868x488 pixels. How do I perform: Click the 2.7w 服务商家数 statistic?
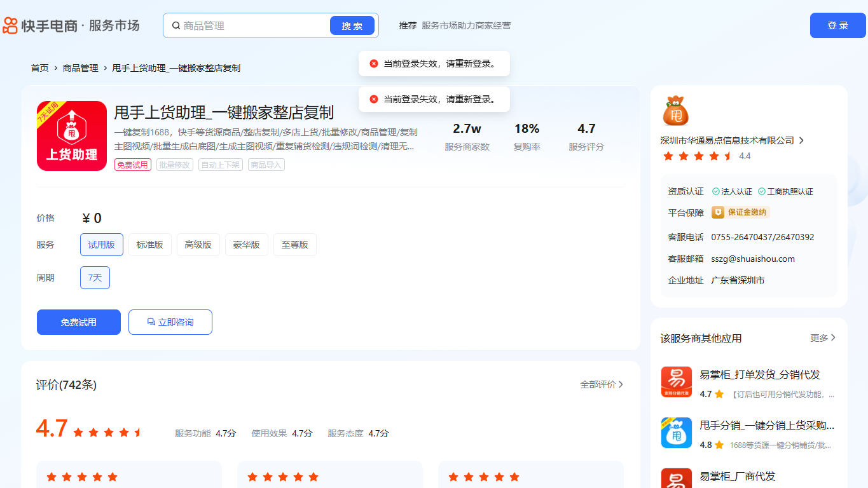[467, 137]
